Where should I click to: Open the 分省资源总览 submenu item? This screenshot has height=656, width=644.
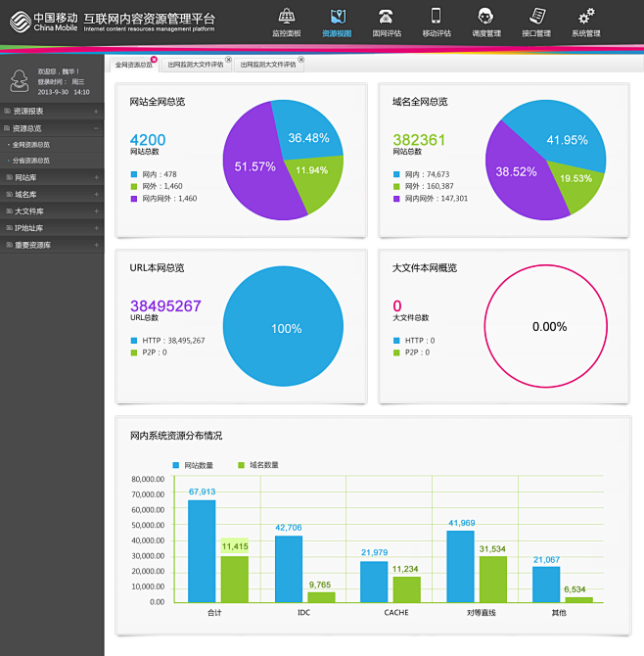tap(31, 161)
